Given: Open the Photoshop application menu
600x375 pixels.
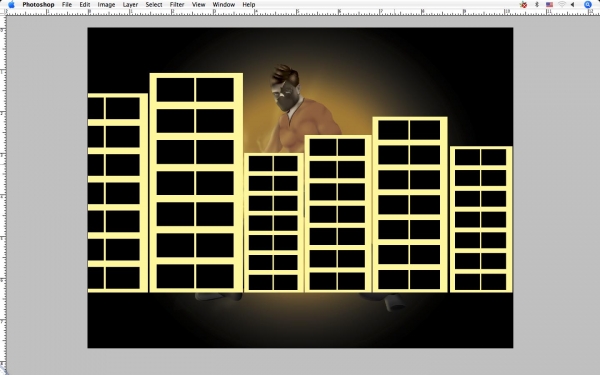Looking at the screenshot, I should (x=38, y=5).
